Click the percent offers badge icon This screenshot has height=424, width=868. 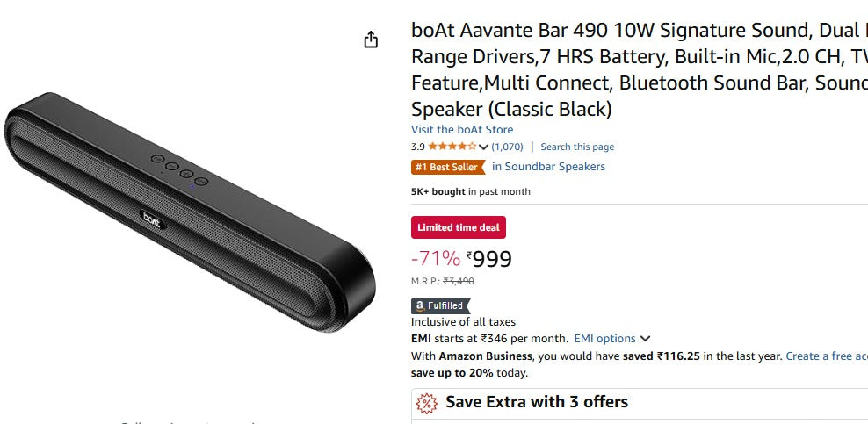[x=426, y=403]
